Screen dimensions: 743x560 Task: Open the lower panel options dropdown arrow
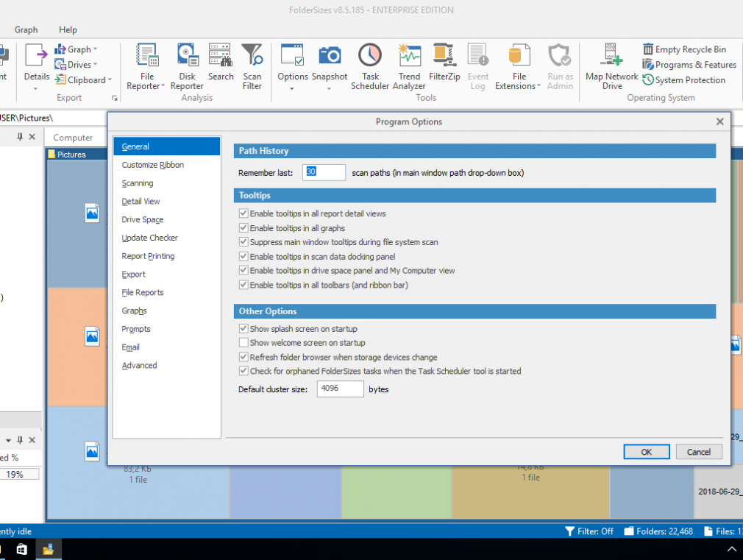point(8,441)
